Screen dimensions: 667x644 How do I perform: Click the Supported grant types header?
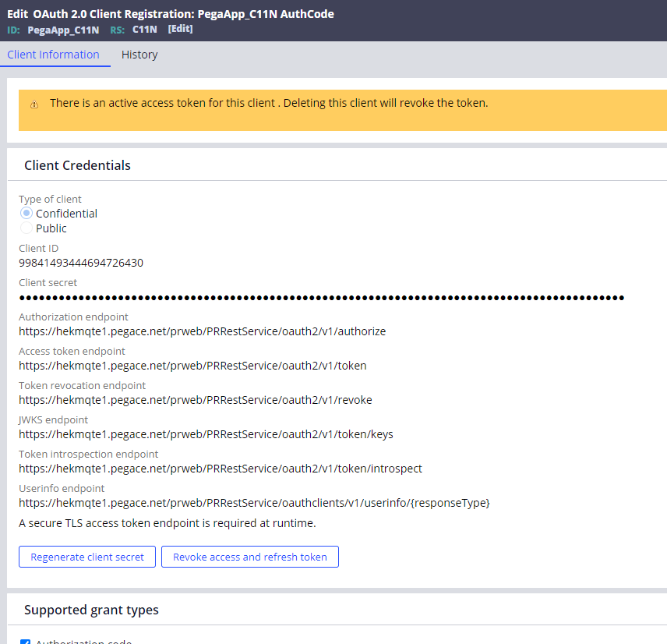pos(91,610)
